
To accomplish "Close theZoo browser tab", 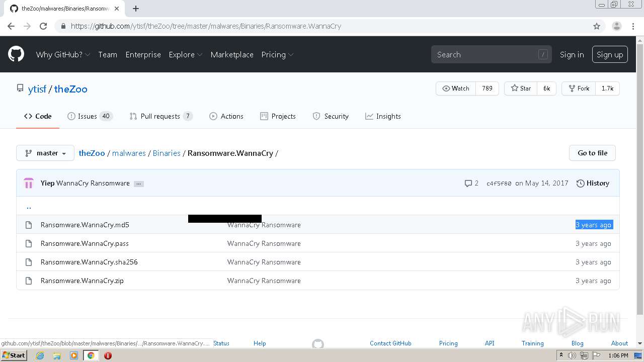I will pos(117,9).
